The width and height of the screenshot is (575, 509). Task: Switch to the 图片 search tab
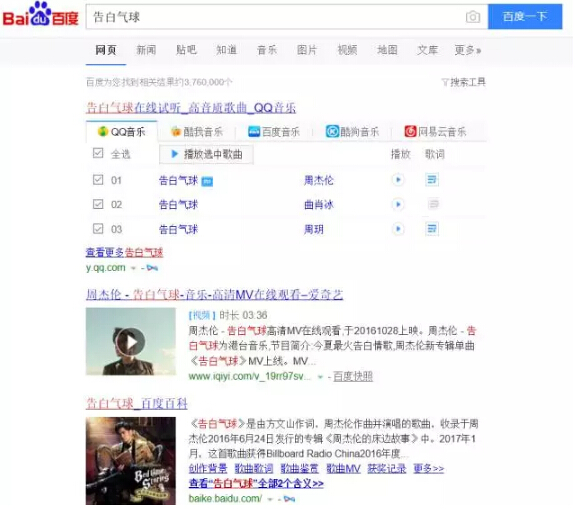pyautogui.click(x=307, y=50)
